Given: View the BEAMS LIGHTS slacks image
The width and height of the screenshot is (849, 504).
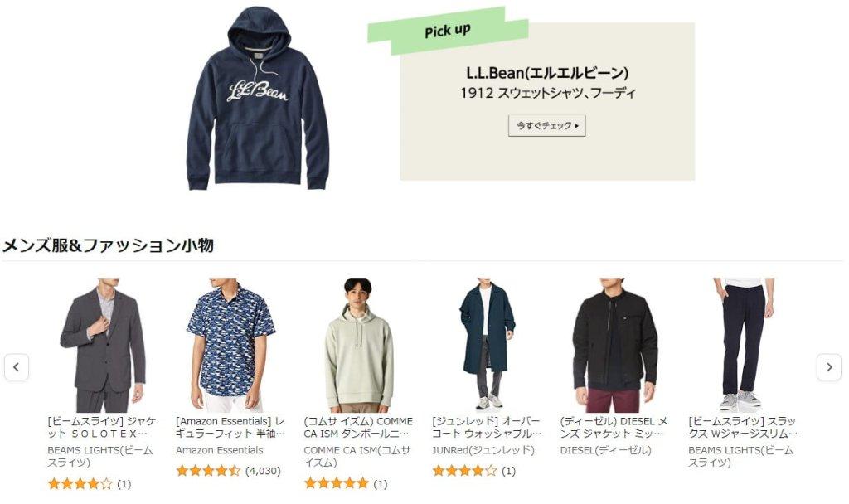Looking at the screenshot, I should [744, 344].
